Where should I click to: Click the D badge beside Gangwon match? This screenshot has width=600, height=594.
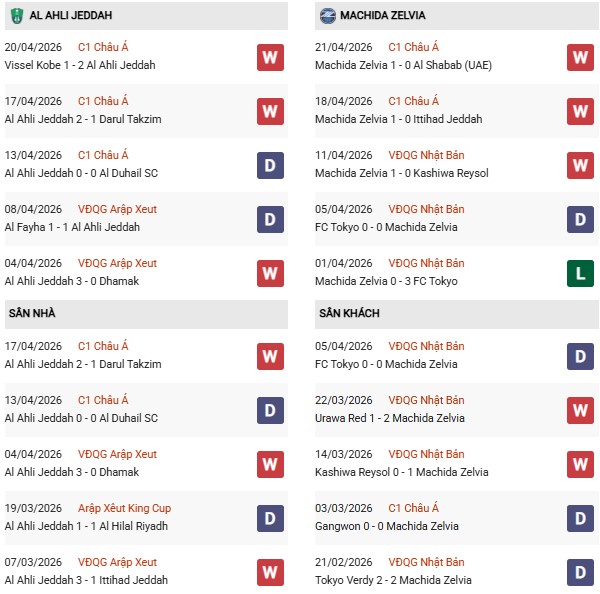tap(581, 518)
